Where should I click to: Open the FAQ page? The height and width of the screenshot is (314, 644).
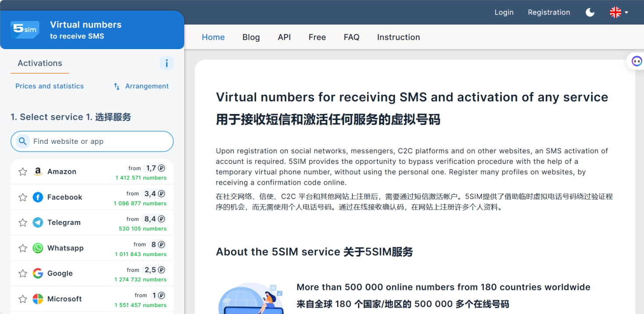pyautogui.click(x=351, y=37)
